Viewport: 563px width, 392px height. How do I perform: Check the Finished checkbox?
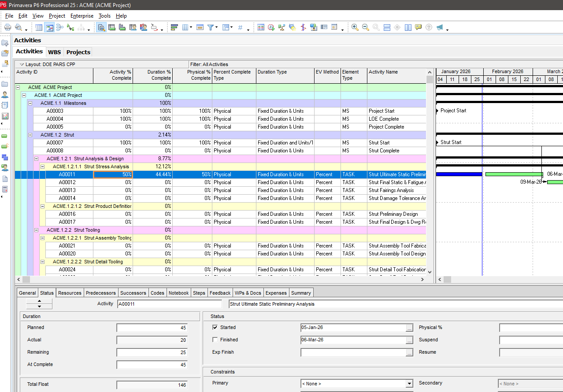tap(215, 340)
